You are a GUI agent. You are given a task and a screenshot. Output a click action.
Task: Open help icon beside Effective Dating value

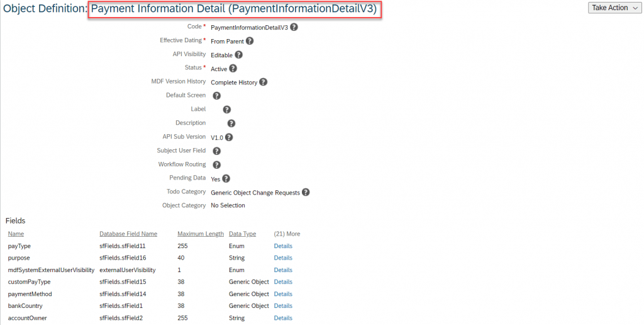[249, 41]
